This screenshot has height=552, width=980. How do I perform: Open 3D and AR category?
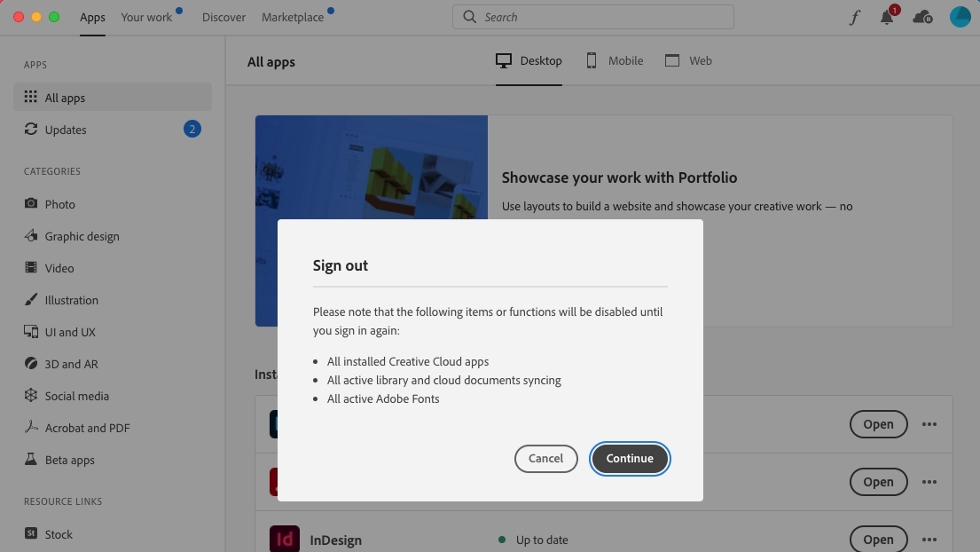point(71,364)
